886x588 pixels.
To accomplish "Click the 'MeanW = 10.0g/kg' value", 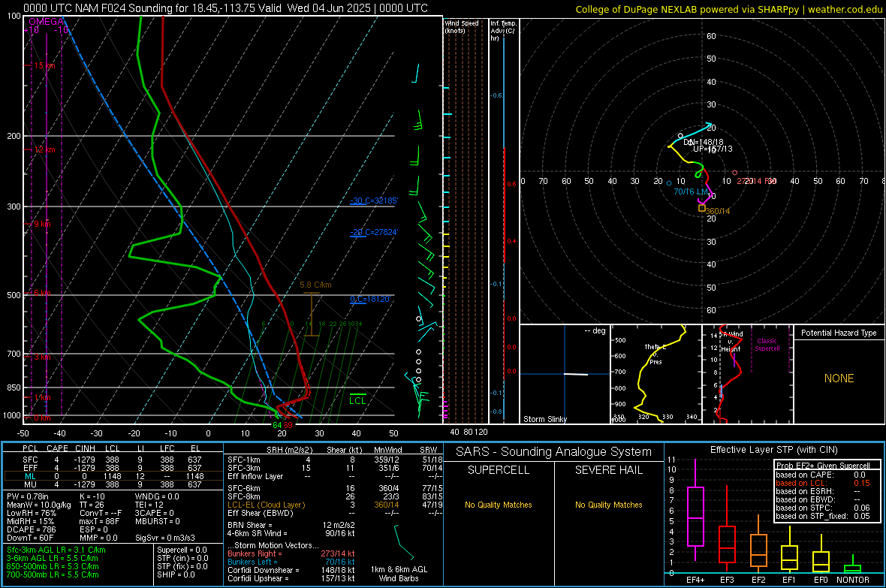I will pos(39,505).
